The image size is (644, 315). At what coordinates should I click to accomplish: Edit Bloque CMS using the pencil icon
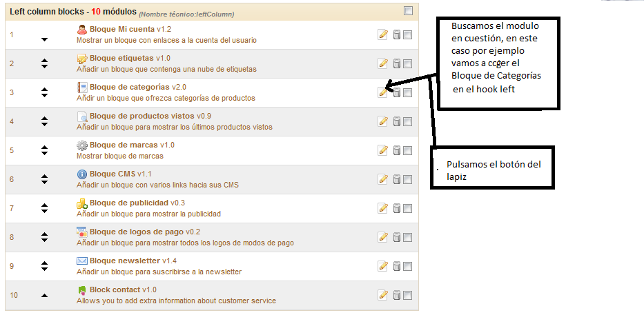(x=382, y=179)
